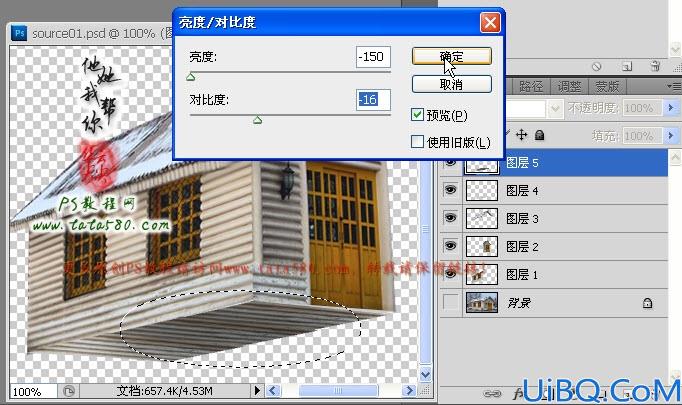Open the 不透明度 slider arrow
Image resolution: width=682 pixels, height=405 pixels.
coord(670,107)
